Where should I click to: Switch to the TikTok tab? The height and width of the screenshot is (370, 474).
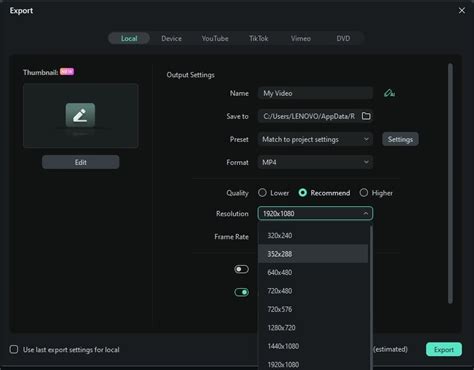[x=258, y=38]
